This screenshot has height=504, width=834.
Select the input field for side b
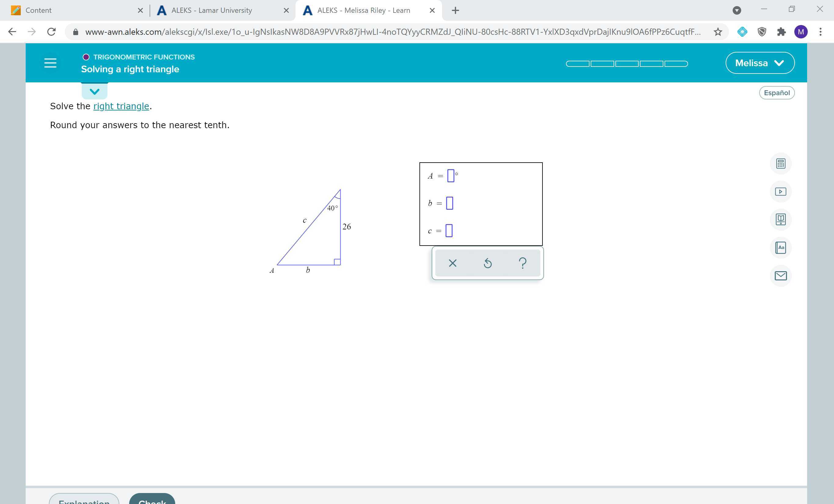(x=449, y=203)
